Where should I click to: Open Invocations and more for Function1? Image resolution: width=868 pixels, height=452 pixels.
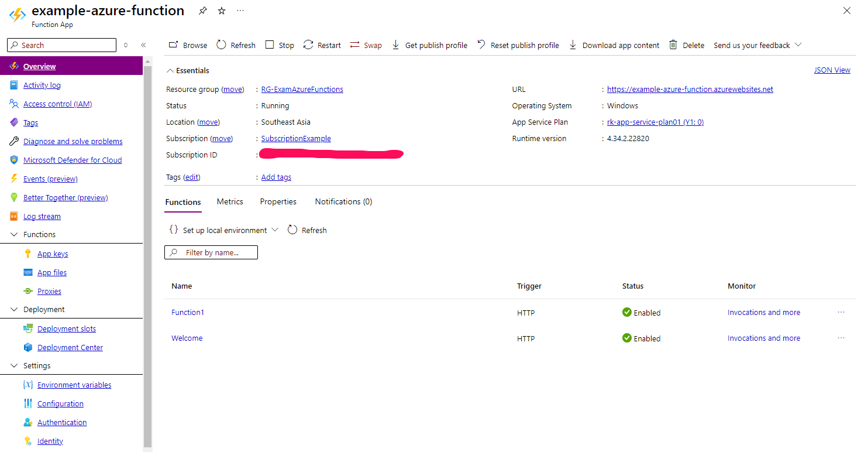pyautogui.click(x=764, y=312)
